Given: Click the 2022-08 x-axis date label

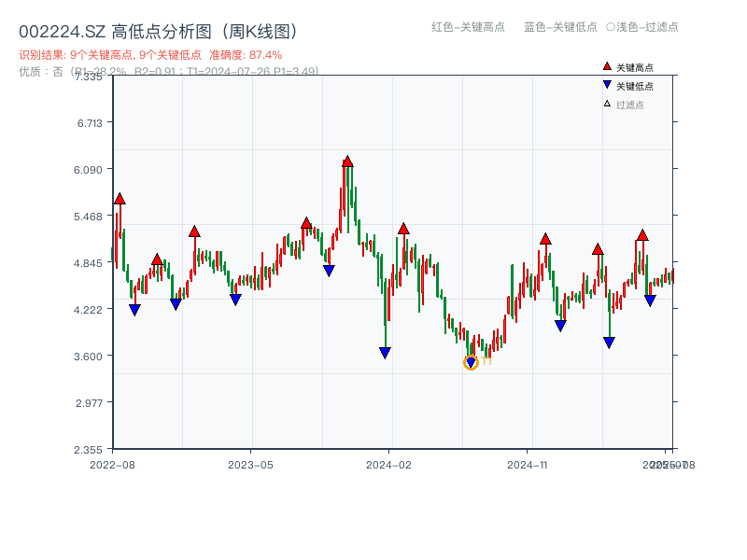Looking at the screenshot, I should pos(112,465).
